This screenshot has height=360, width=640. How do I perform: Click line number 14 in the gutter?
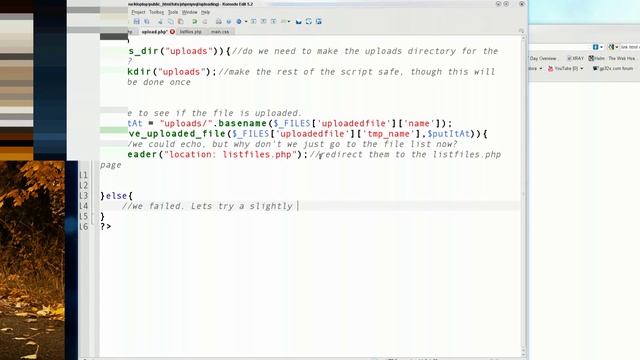pos(83,206)
